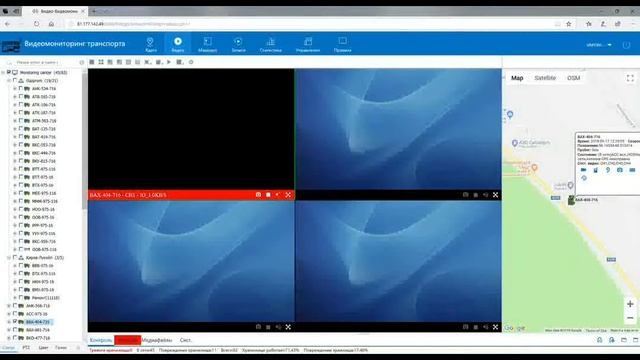The width and height of the screenshot is (640, 360).
Task: Collapse the Monitoring center tree node
Action: coord(3,73)
